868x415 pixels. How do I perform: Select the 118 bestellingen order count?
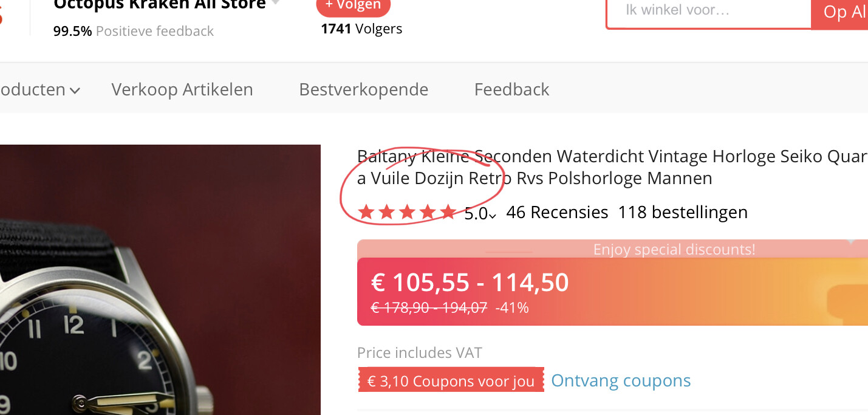(x=683, y=212)
